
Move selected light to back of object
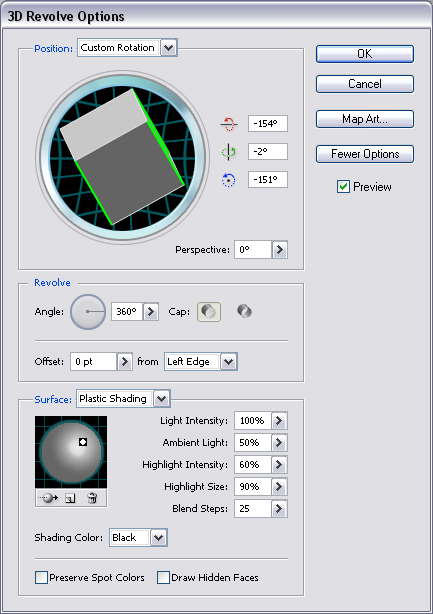click(x=48, y=498)
